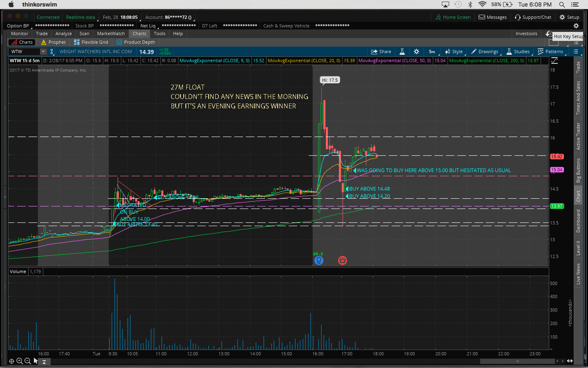Screen dimensions: 588x368
Task: Open the Times And Sales side panel
Action: click(x=578, y=98)
